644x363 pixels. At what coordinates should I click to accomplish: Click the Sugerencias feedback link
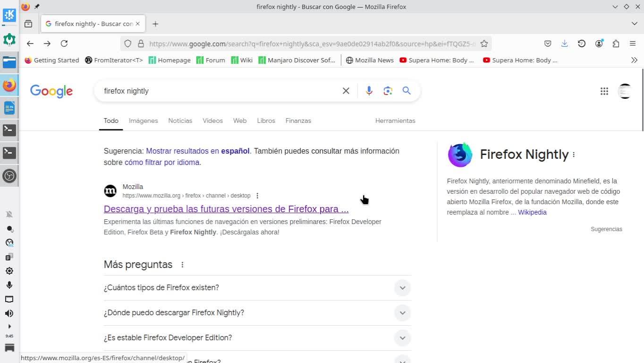[x=606, y=229]
